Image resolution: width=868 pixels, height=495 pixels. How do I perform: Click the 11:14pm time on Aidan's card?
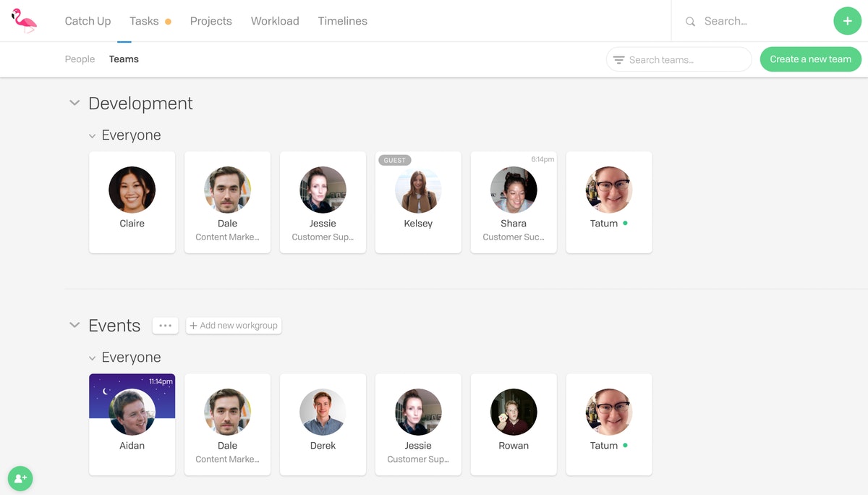point(161,381)
